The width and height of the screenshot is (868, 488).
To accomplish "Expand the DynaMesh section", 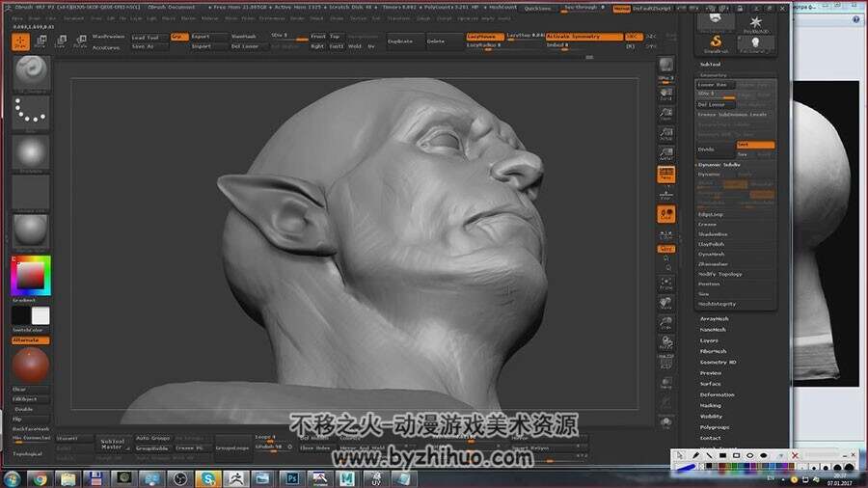I will [x=712, y=254].
